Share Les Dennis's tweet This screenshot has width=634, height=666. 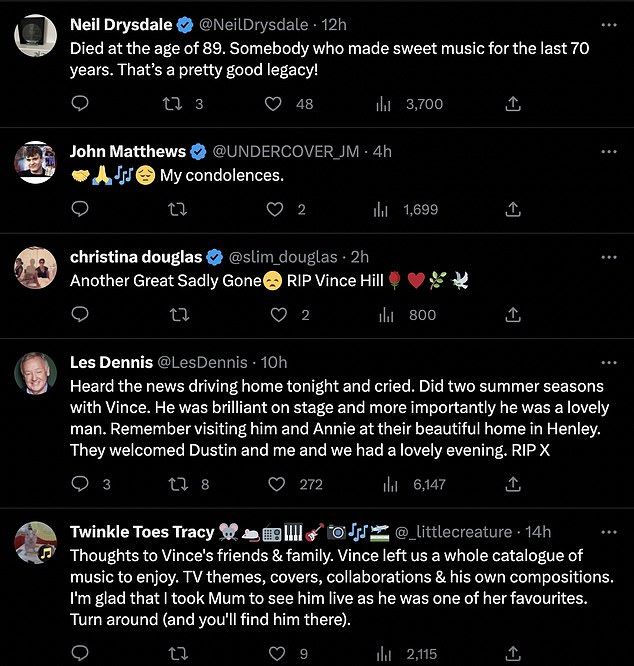[x=512, y=484]
